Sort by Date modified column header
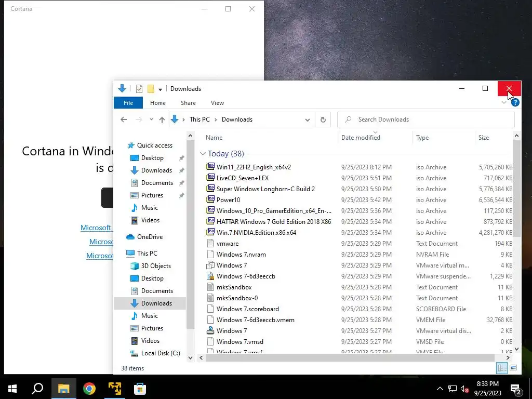 pos(361,137)
